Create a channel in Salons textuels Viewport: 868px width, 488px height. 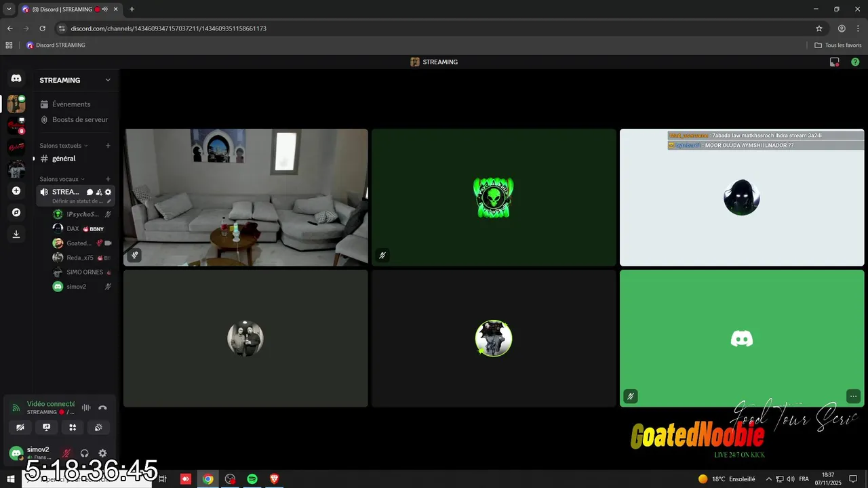point(108,146)
